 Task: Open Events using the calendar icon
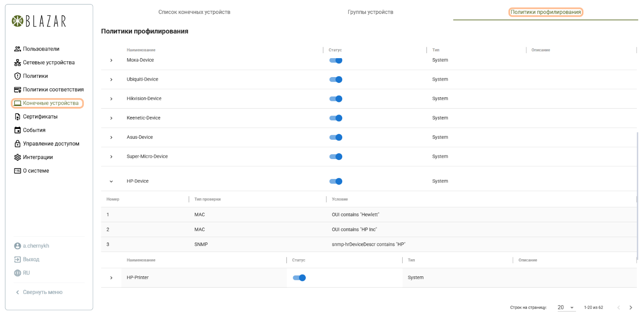click(x=18, y=130)
